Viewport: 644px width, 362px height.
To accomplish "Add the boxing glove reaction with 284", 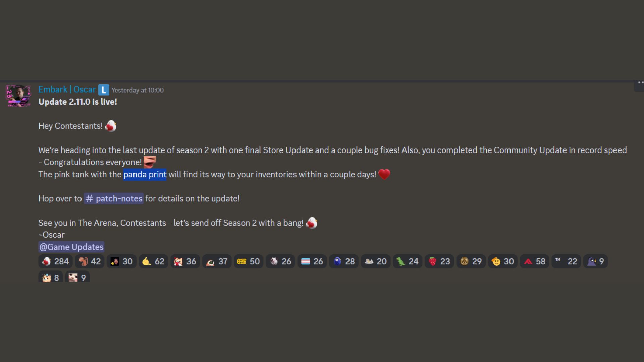I will coord(55,261).
